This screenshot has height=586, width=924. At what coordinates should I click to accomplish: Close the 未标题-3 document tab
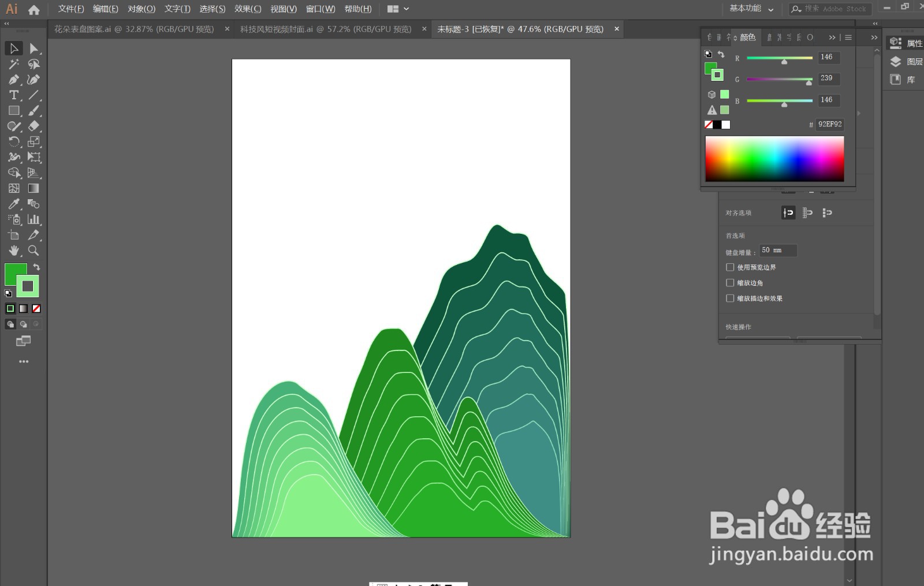(x=617, y=29)
